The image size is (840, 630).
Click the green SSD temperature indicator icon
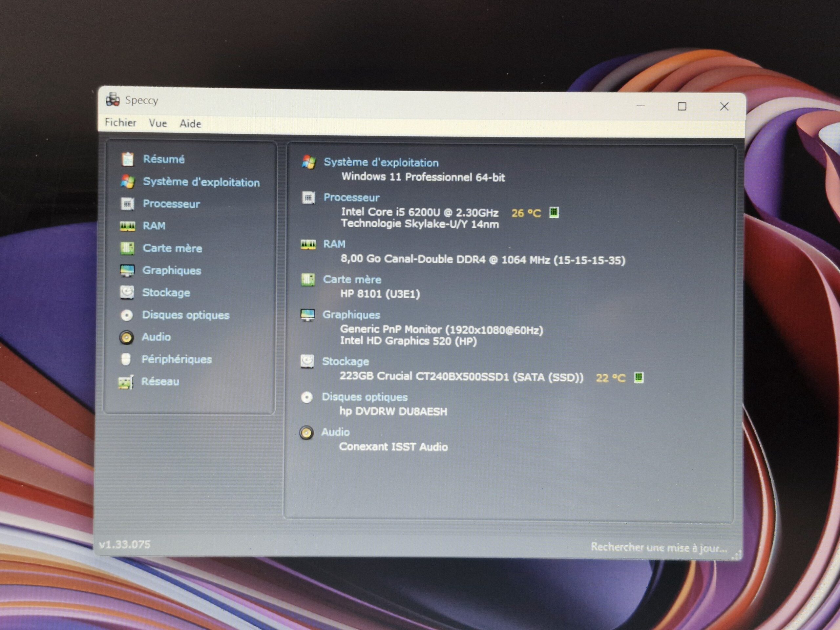tap(639, 377)
